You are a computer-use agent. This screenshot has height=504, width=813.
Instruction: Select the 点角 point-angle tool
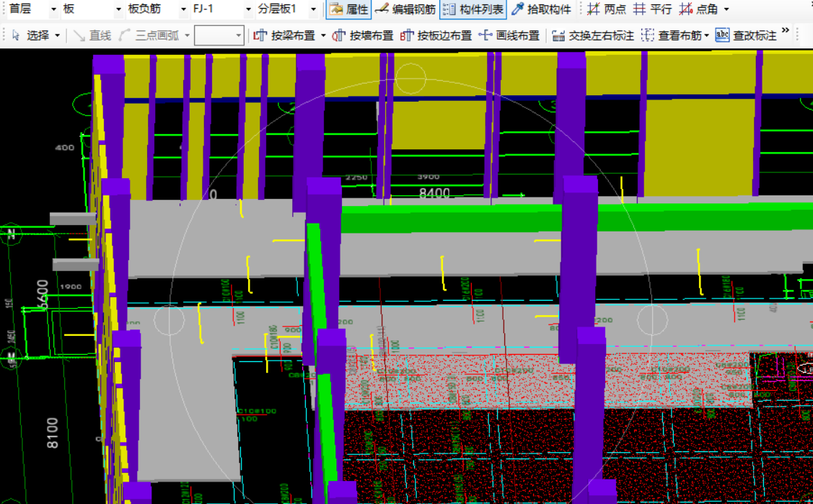(698, 9)
